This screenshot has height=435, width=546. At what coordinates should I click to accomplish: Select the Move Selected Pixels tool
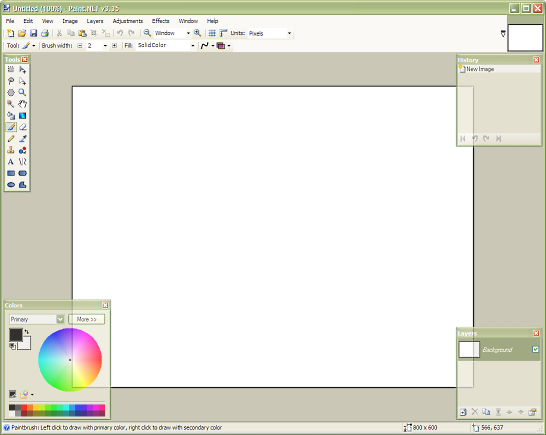click(22, 69)
